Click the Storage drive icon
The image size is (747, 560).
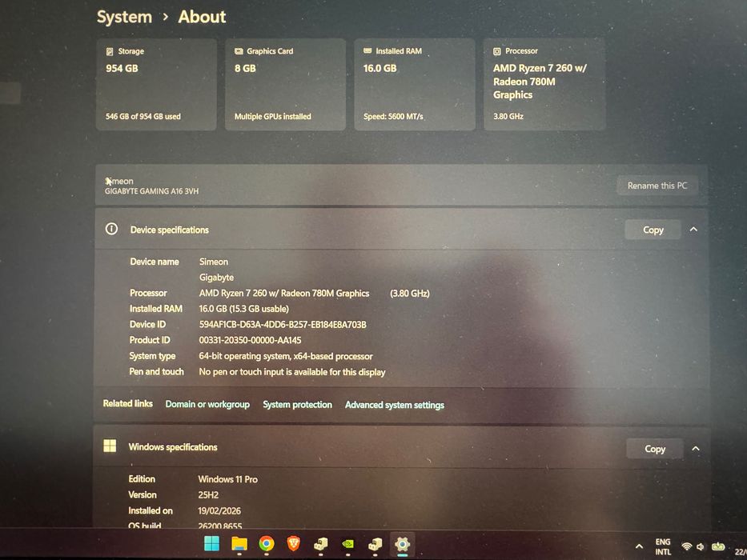point(110,51)
